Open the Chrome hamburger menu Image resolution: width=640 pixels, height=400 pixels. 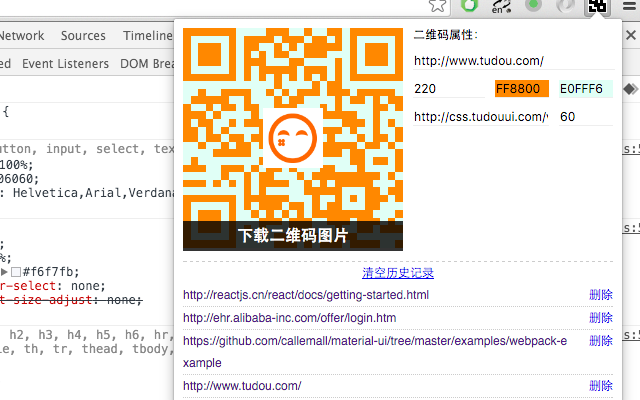click(x=629, y=6)
